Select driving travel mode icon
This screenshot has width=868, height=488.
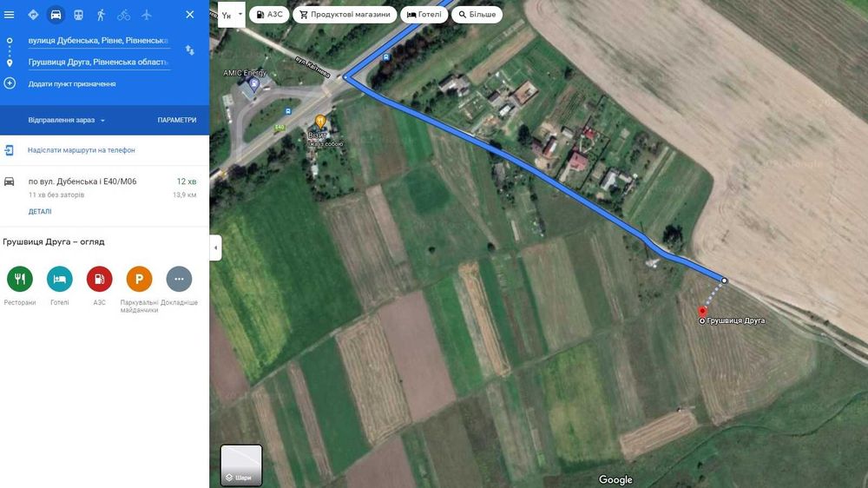(x=56, y=15)
